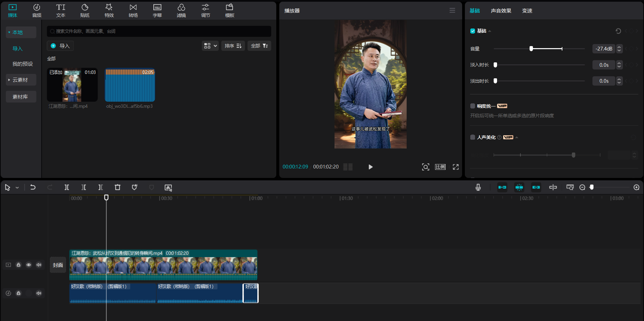The width and height of the screenshot is (644, 321).
Task: Enable the 人声美化 checkbox
Action: 473,137
